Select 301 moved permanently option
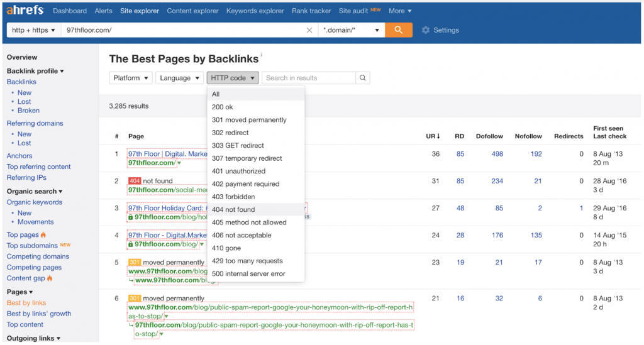The width and height of the screenshot is (644, 345). click(256, 120)
